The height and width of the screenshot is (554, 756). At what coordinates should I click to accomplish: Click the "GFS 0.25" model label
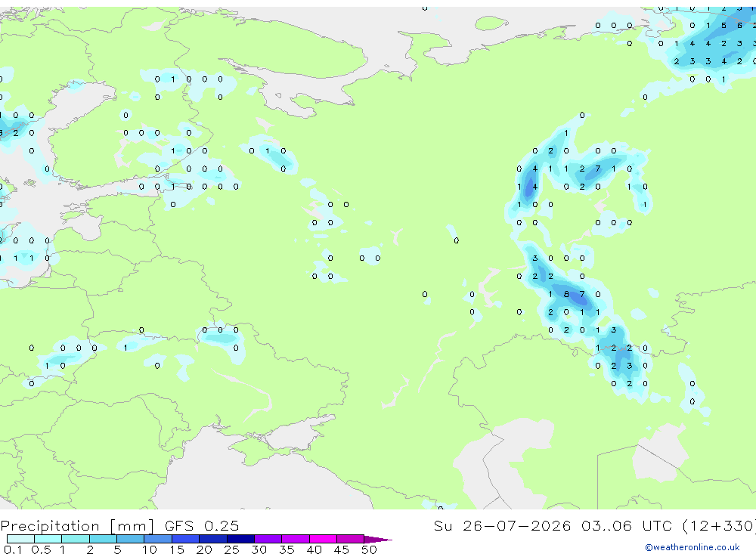202,526
